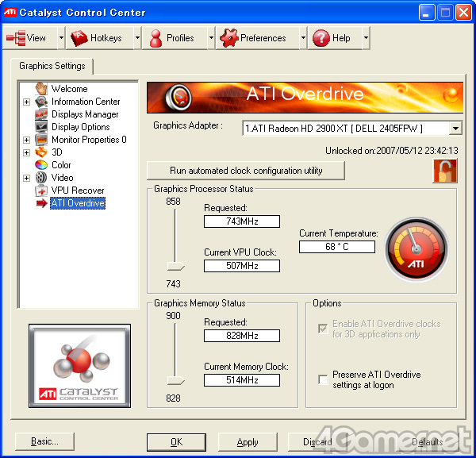This screenshot has width=476, height=458.
Task: Click the Defaults button
Action: (427, 442)
